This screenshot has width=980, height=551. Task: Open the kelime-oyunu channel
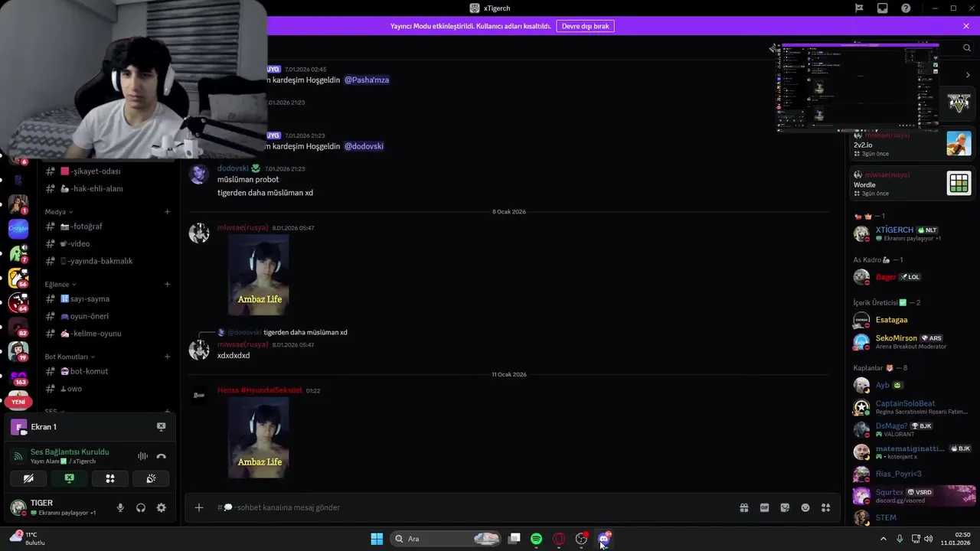pos(107,334)
